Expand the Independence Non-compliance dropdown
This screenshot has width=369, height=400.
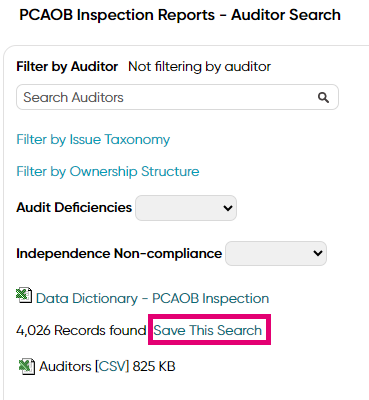[276, 254]
